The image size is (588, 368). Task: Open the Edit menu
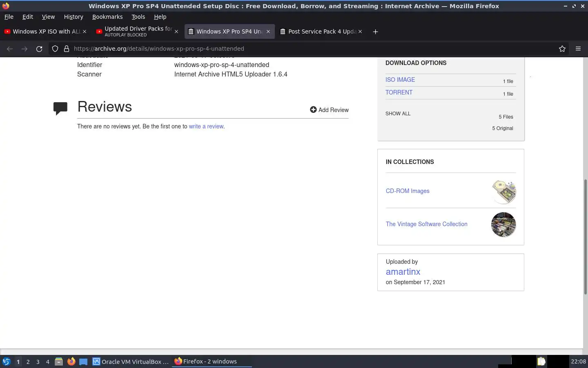pyautogui.click(x=28, y=17)
